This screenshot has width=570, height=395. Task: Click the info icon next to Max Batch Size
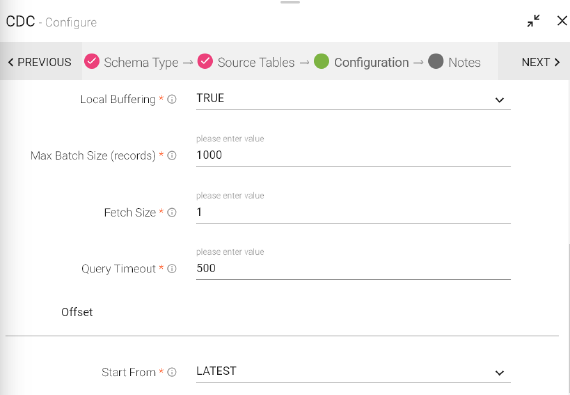(172, 156)
